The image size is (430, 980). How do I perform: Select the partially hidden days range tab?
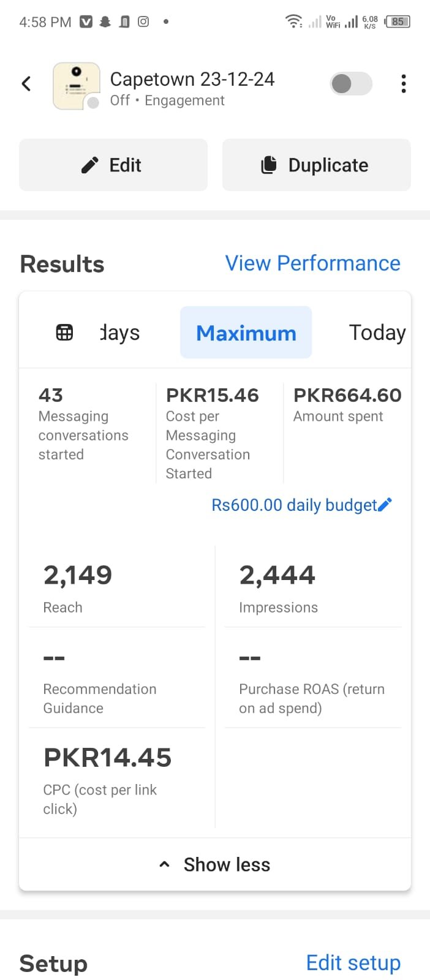coord(120,333)
